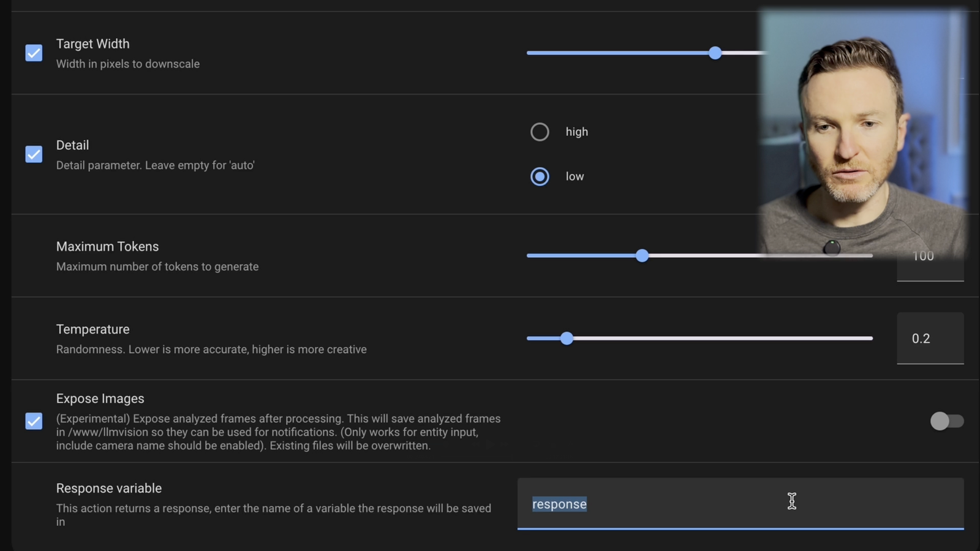
Task: Click the Maximum Tokens heading
Action: click(x=107, y=246)
